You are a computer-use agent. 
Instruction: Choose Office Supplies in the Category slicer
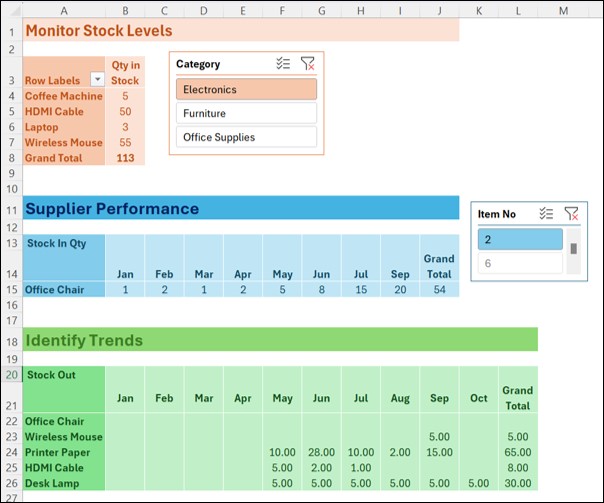(x=246, y=137)
